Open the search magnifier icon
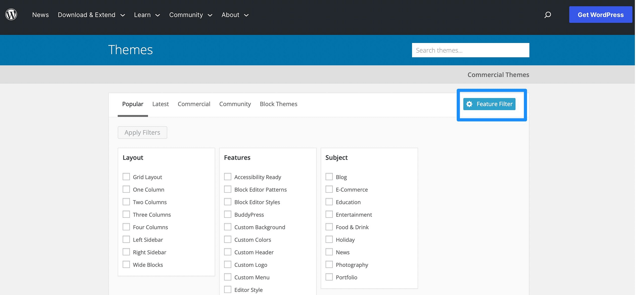644x295 pixels. click(548, 15)
